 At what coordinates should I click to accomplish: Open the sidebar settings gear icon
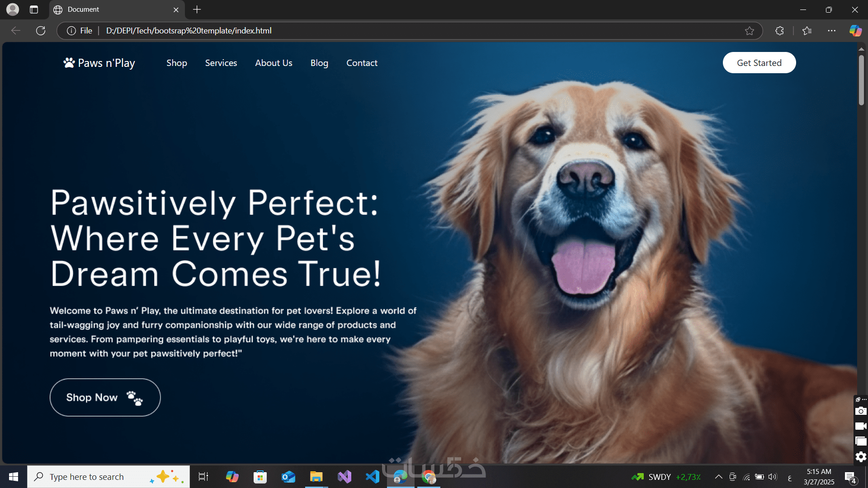tap(861, 457)
